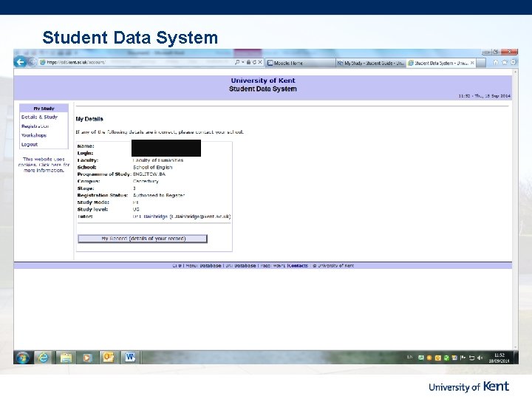Image resolution: width=532 pixels, height=399 pixels.
Task: Stop loading with the X in address bar
Action: coord(260,62)
